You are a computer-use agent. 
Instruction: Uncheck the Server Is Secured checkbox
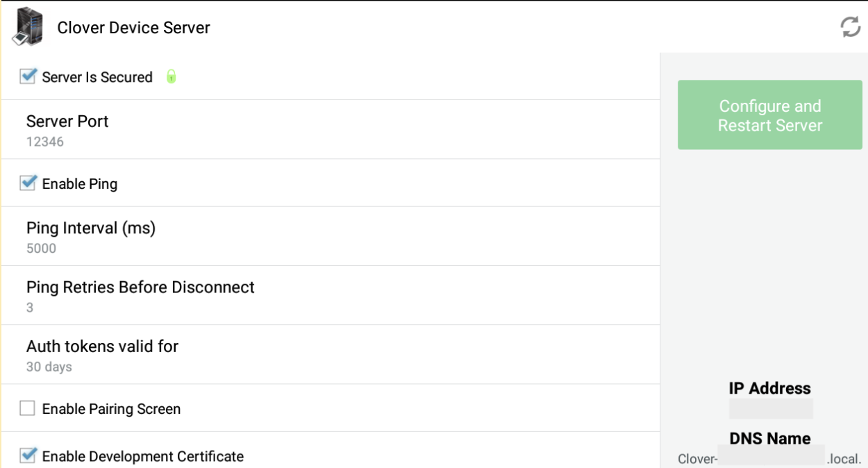[28, 76]
